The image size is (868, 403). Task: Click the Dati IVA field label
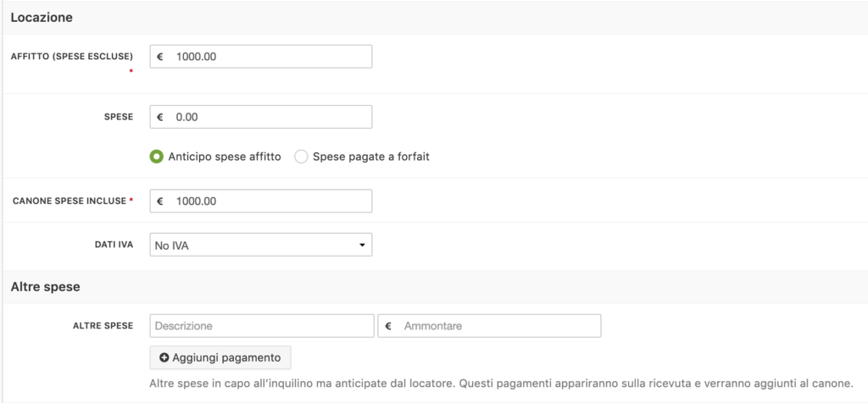pos(114,245)
